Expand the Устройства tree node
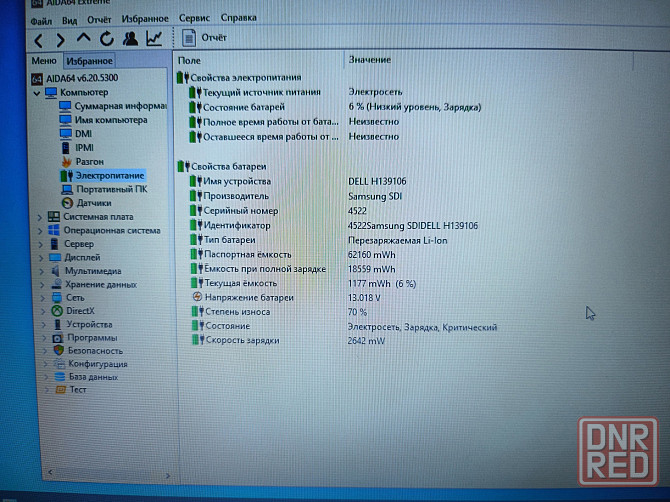Viewport: 670px width, 502px height. 44,325
